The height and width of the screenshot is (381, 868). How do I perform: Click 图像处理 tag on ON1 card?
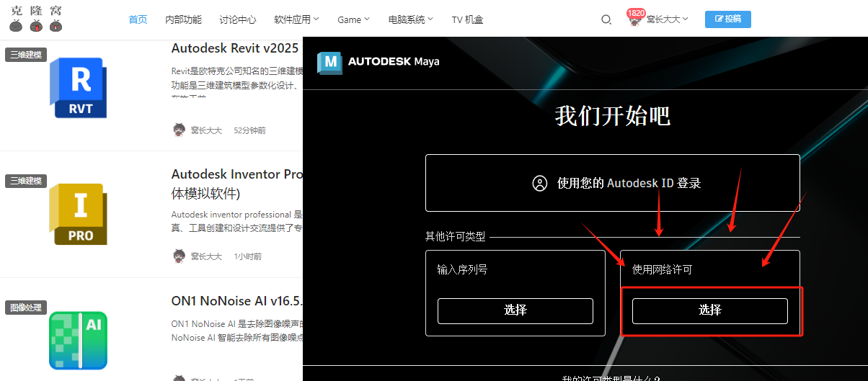pyautogui.click(x=25, y=308)
